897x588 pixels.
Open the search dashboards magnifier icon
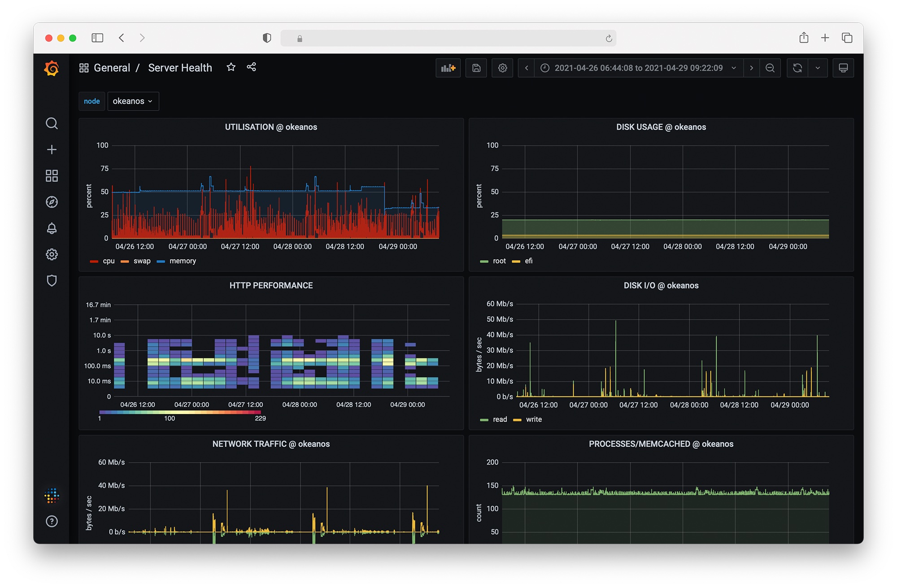[52, 123]
